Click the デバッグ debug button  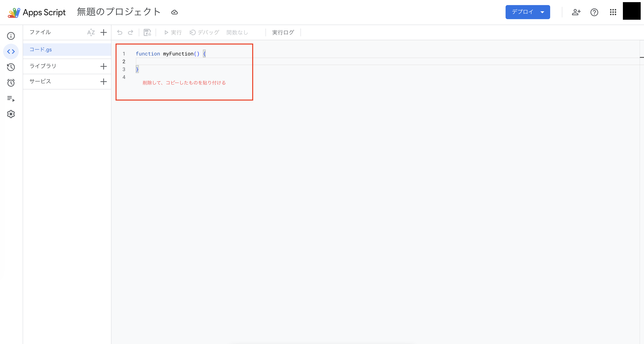click(x=204, y=32)
